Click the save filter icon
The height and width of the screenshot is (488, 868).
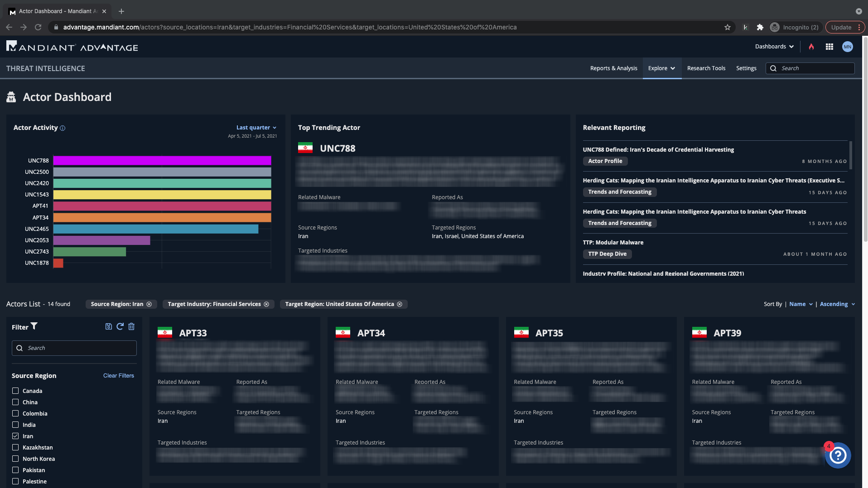pos(109,326)
